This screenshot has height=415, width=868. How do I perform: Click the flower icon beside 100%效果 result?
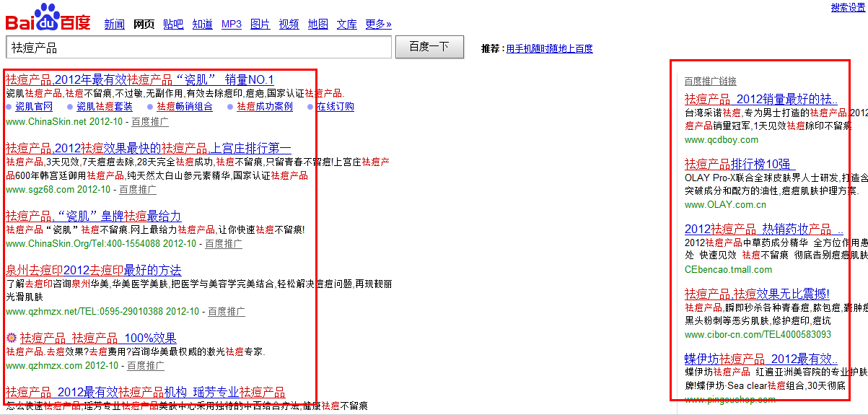click(x=12, y=338)
